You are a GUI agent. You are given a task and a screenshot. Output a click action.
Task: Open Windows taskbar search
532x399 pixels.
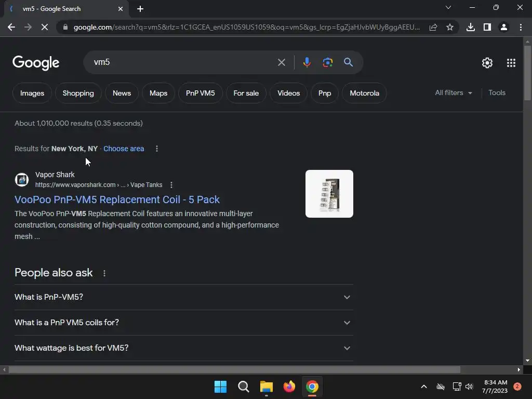click(243, 387)
